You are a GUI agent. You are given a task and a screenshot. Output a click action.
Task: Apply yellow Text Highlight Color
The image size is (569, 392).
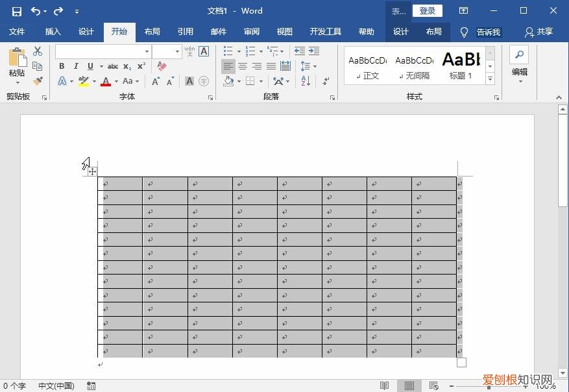click(x=84, y=80)
